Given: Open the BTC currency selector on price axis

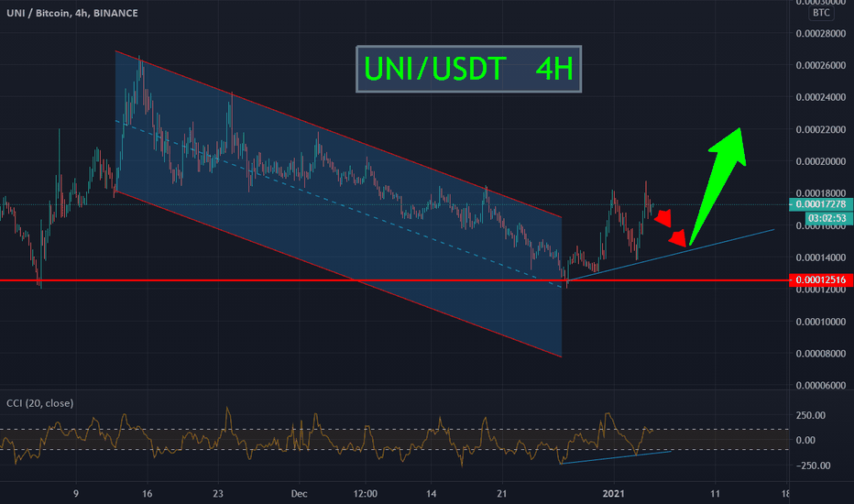Looking at the screenshot, I should tap(821, 13).
